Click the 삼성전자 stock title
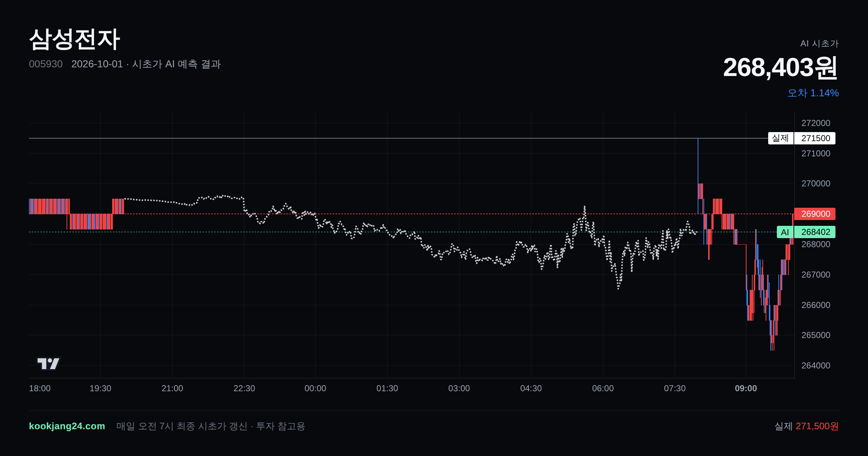 click(x=75, y=39)
